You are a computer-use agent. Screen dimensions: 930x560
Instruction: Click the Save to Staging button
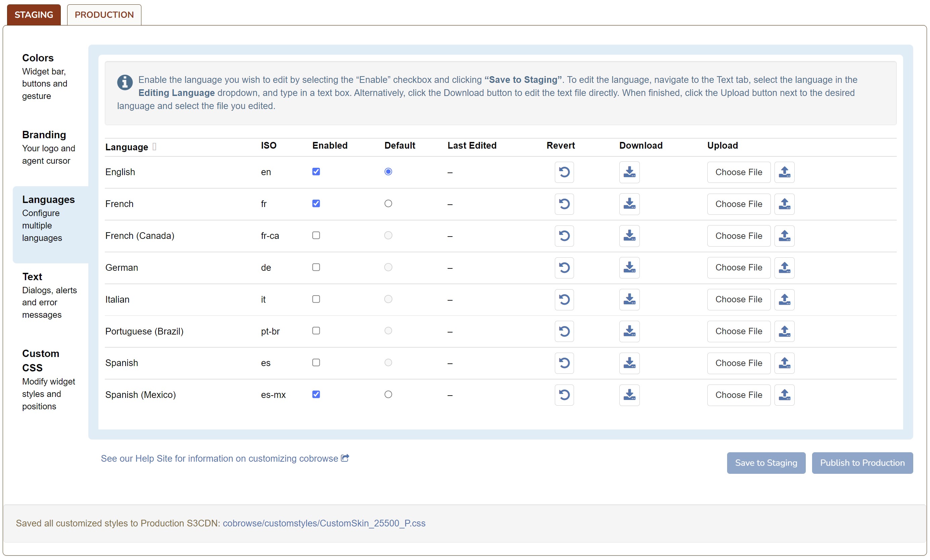[765, 463]
